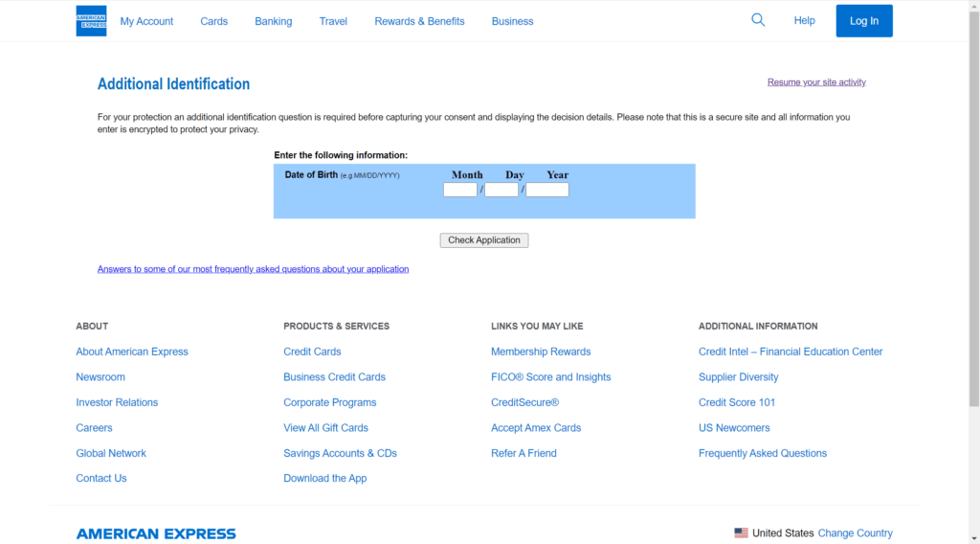Image resolution: width=980 pixels, height=544 pixels.
Task: Click the Date of Birth label
Action: pos(311,175)
